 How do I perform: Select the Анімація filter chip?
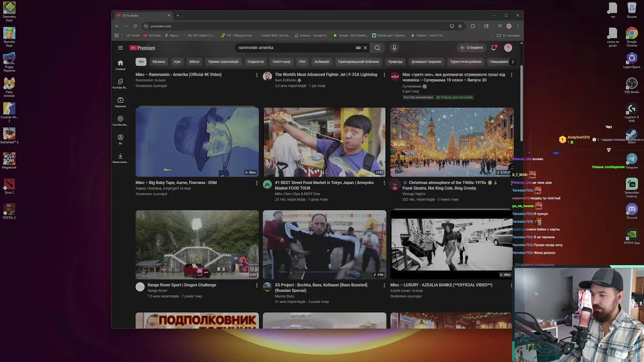click(322, 62)
